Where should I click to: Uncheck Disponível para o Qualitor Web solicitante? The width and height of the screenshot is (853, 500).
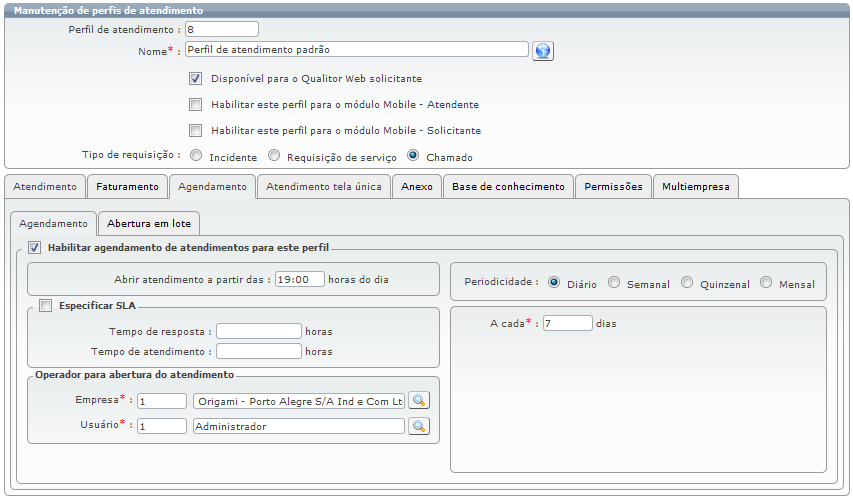pos(196,78)
